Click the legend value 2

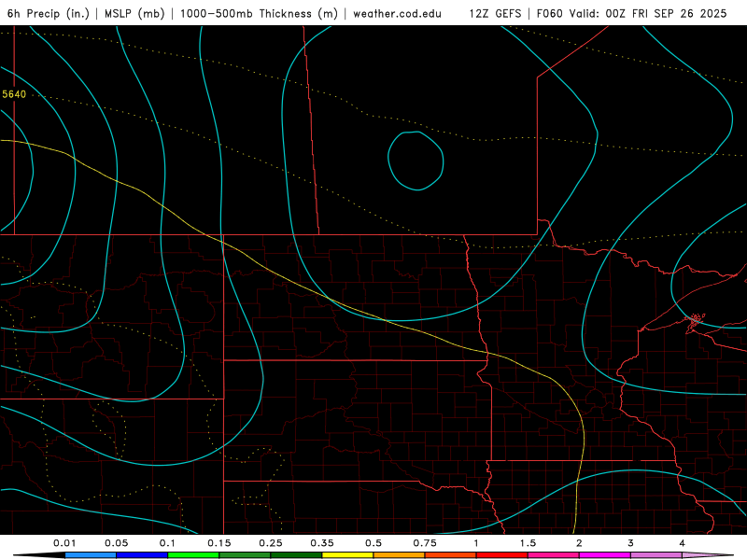click(x=579, y=543)
